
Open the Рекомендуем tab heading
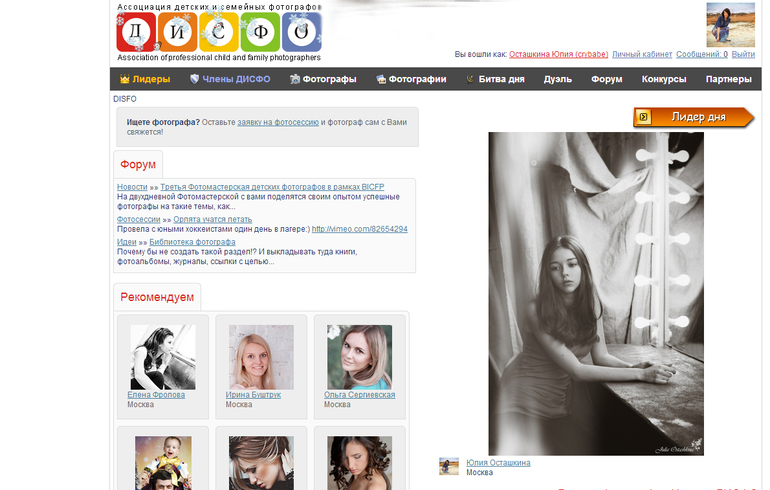[x=157, y=297]
